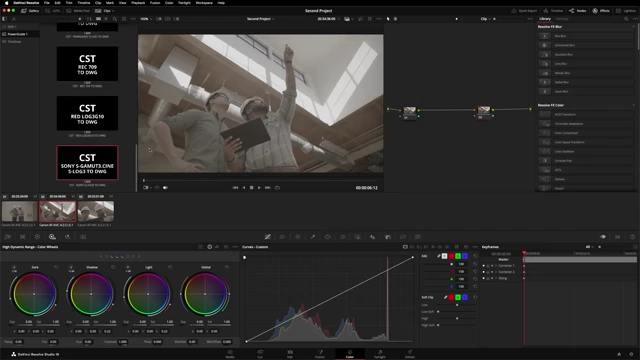Image resolution: width=640 pixels, height=360 pixels.
Task: Collapse the Resolve FX Color section
Action: point(633,105)
